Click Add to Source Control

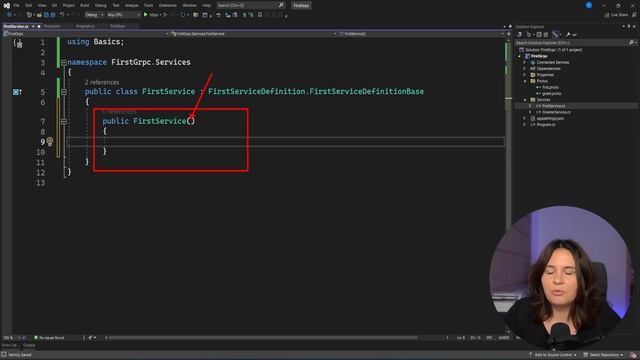[x=553, y=355]
